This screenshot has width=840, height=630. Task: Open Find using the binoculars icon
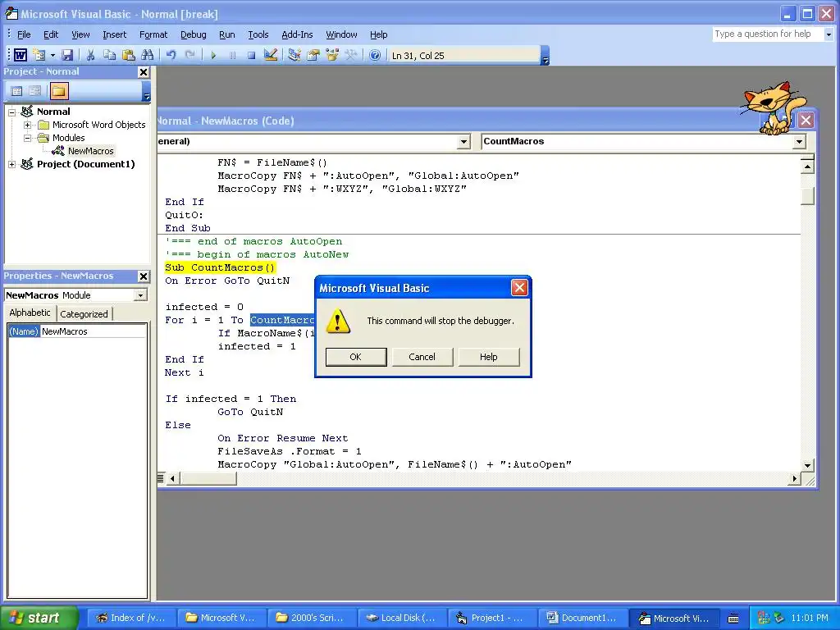coord(148,55)
